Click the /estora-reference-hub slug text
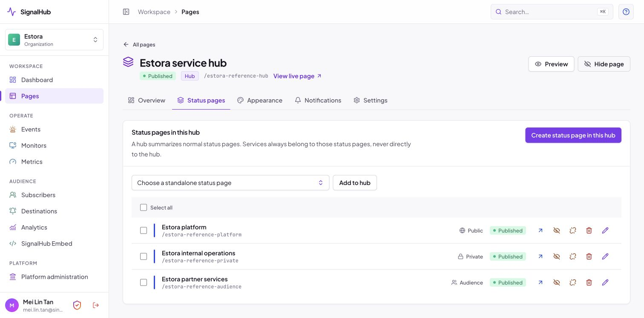Image resolution: width=644 pixels, height=318 pixels. [x=236, y=76]
